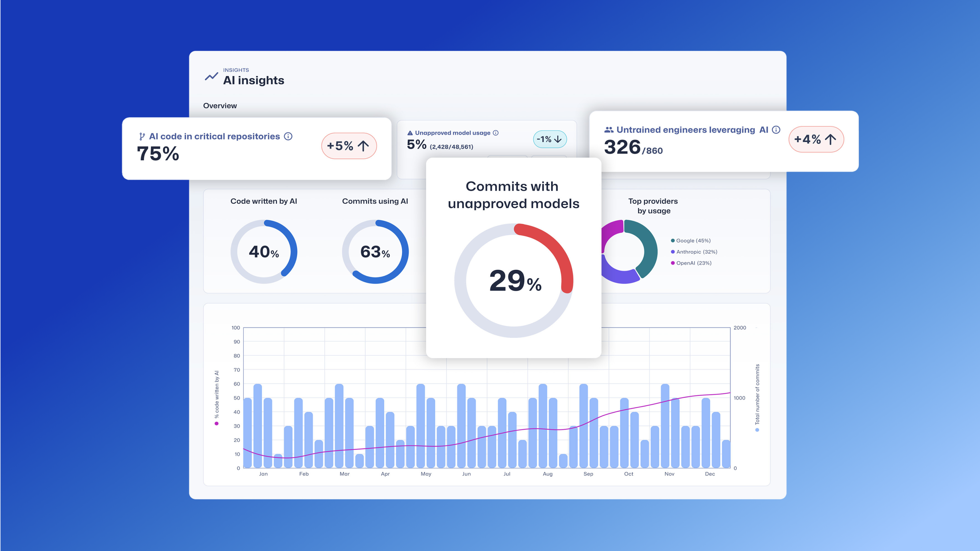Click info icon beside Untrained engineers leveraging AI

point(776,130)
